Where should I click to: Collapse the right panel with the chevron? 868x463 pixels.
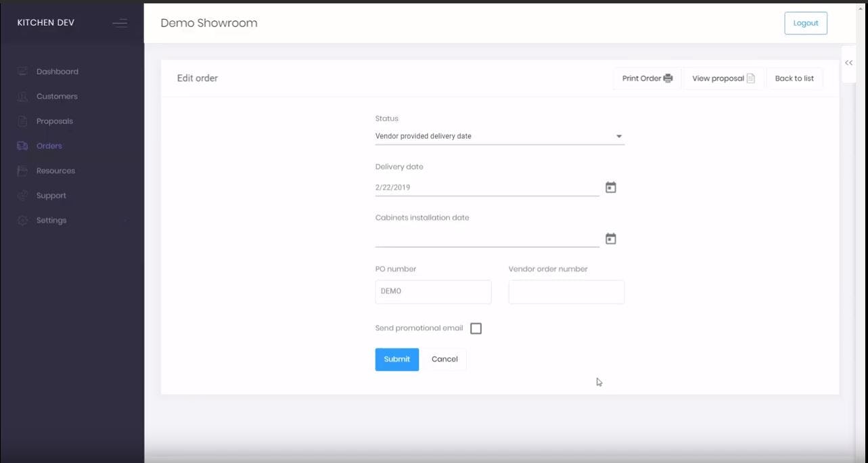coord(849,62)
